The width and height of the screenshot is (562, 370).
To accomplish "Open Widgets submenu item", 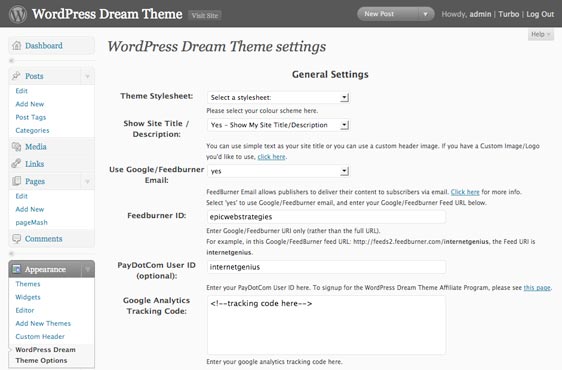I will click(28, 297).
